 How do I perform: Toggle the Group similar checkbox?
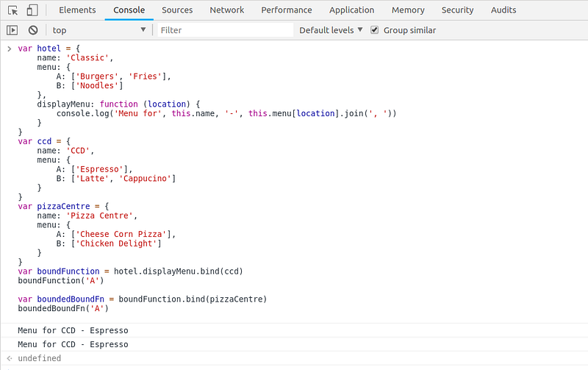pos(374,30)
